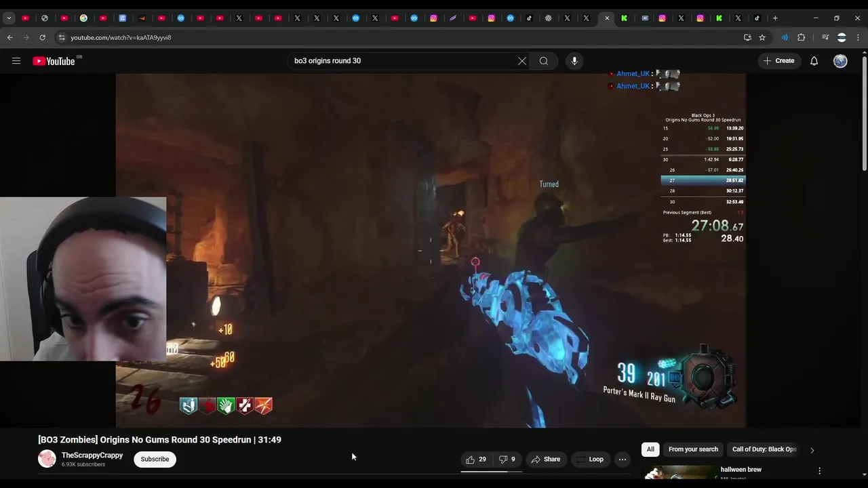Open hallween brew recommended video title
This screenshot has width=868, height=488.
click(741, 470)
